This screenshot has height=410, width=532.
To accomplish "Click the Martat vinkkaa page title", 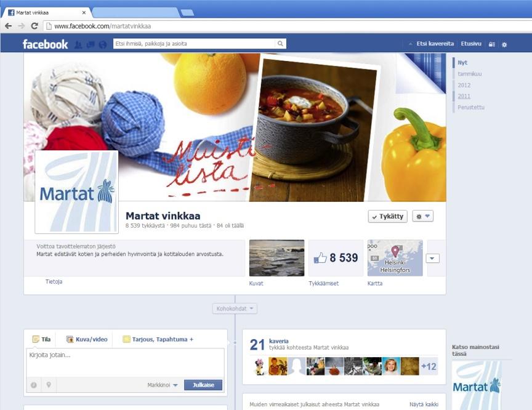I will [x=163, y=216].
